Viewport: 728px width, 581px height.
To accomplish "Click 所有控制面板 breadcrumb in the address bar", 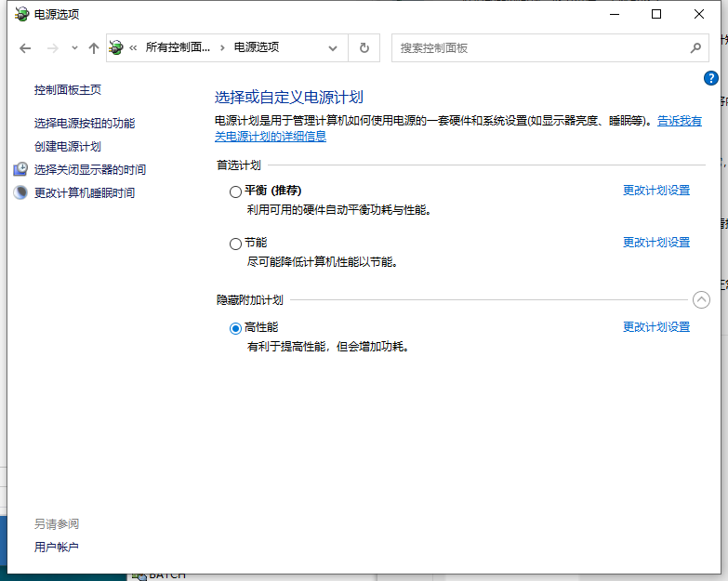I will point(178,47).
